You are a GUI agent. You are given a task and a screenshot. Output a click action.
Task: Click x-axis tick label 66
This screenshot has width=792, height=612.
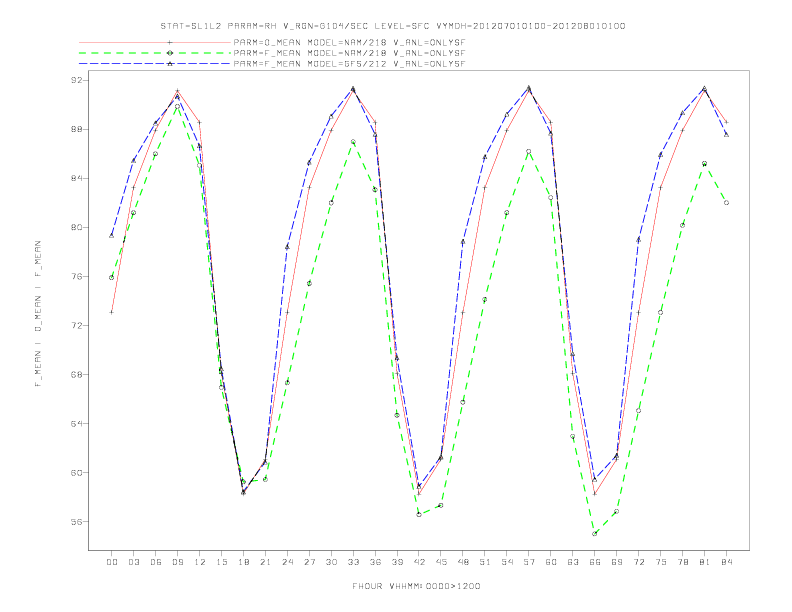(x=595, y=562)
